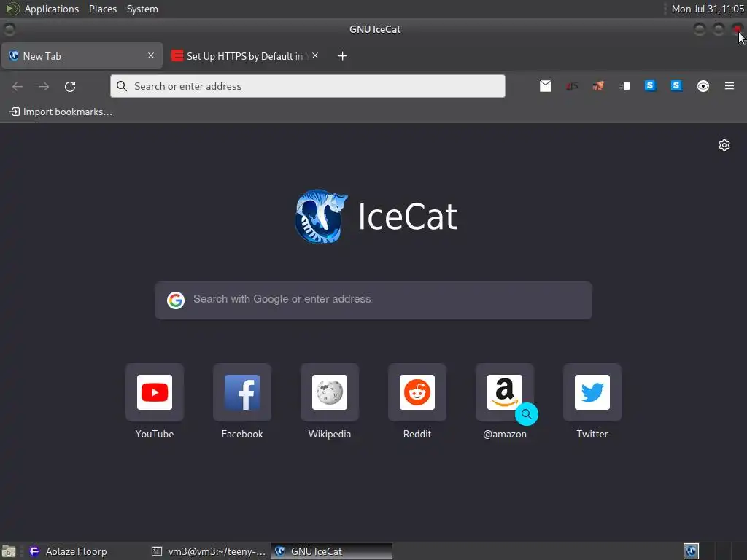Click the Search with Google field
This screenshot has height=560, width=747.
(373, 300)
